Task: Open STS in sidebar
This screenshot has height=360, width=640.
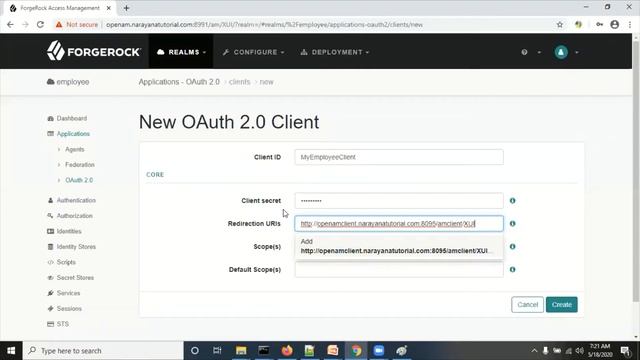Action: [x=62, y=324]
